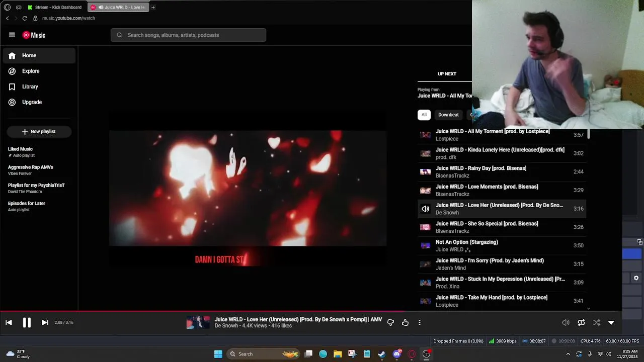This screenshot has height=362, width=644.
Task: Pause the current song
Action: [x=27, y=322]
